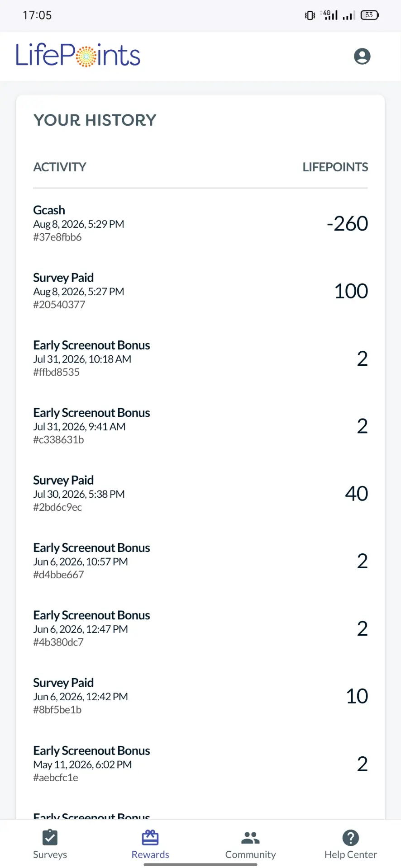Switch to the Community tab label
Screen dimensions: 401x868
(x=250, y=854)
